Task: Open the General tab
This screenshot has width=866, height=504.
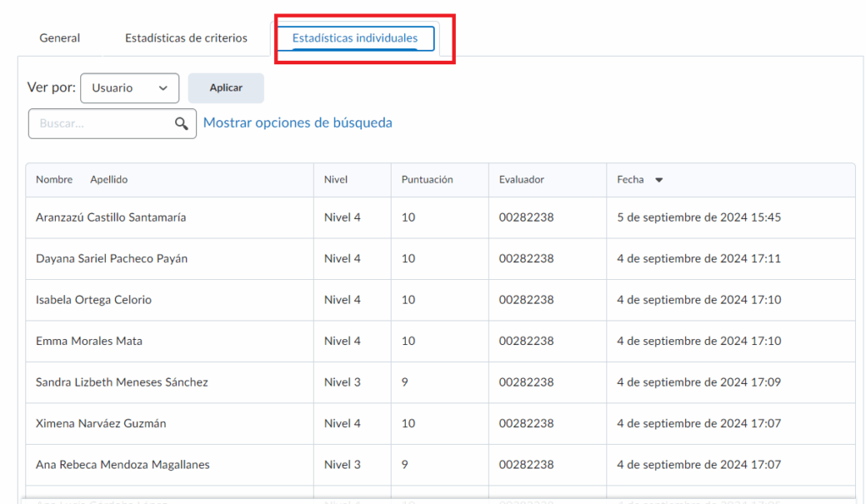Action: pos(60,38)
